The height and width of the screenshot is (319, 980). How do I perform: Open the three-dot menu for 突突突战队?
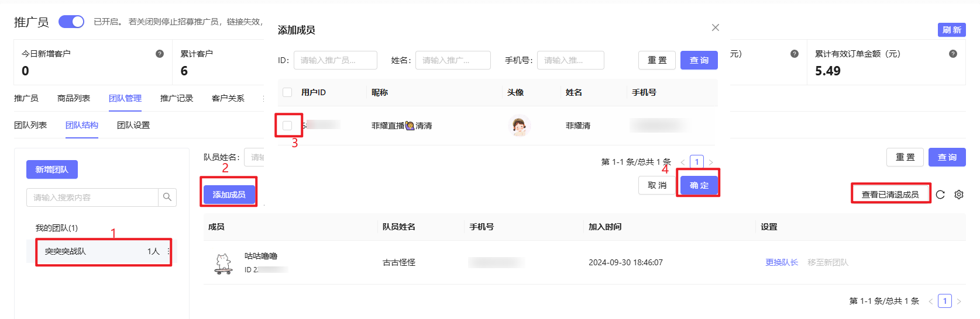[x=169, y=251]
